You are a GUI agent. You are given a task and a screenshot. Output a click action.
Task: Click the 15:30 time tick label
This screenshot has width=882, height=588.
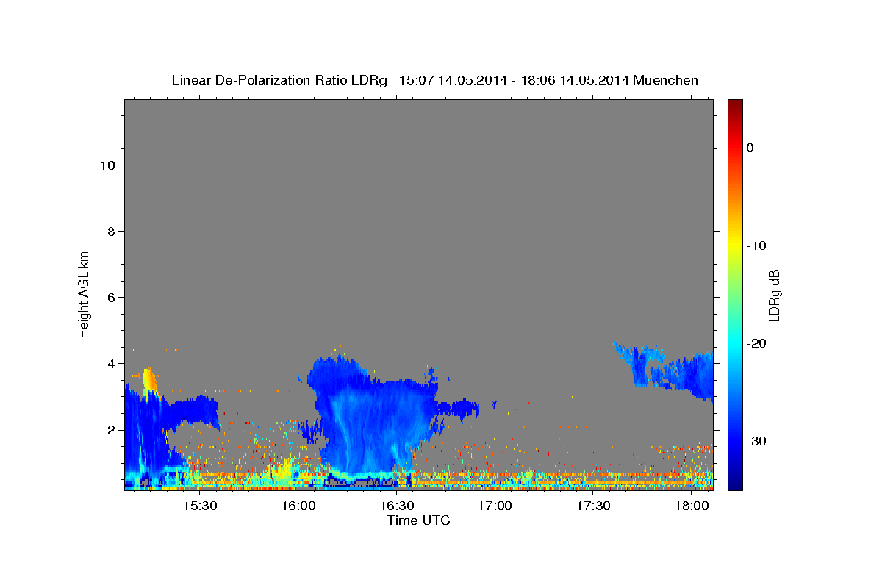click(198, 506)
